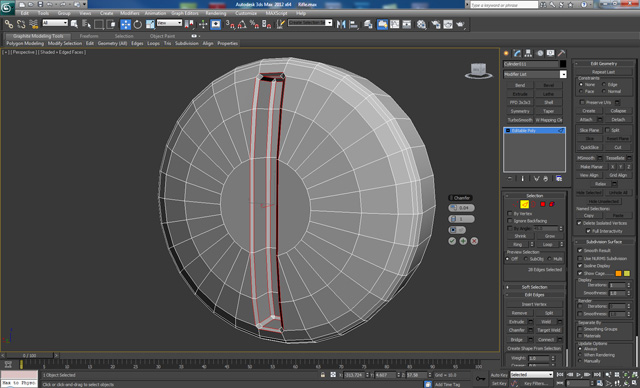Click the orange cage color swatch

(619, 273)
